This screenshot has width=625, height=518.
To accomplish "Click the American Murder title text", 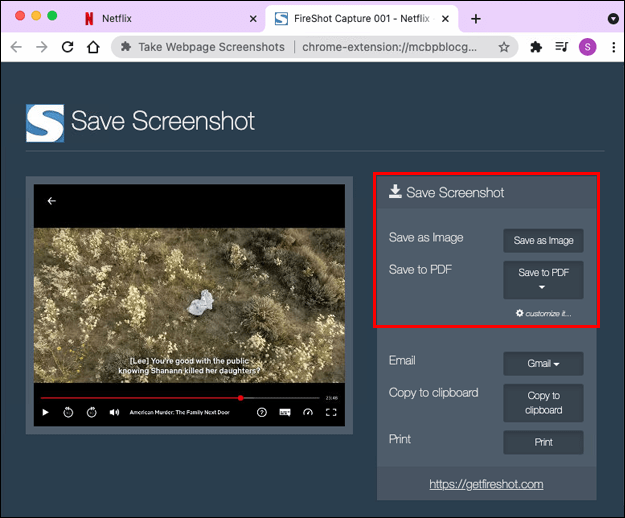I will tap(179, 412).
